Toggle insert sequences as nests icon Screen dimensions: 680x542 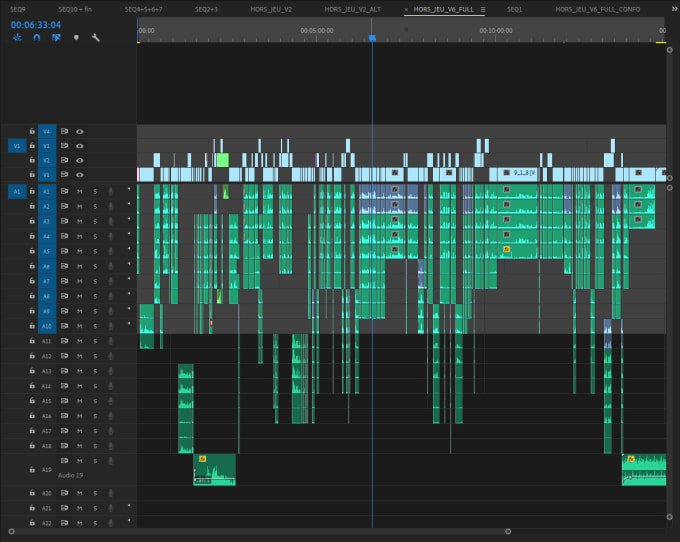coord(17,38)
